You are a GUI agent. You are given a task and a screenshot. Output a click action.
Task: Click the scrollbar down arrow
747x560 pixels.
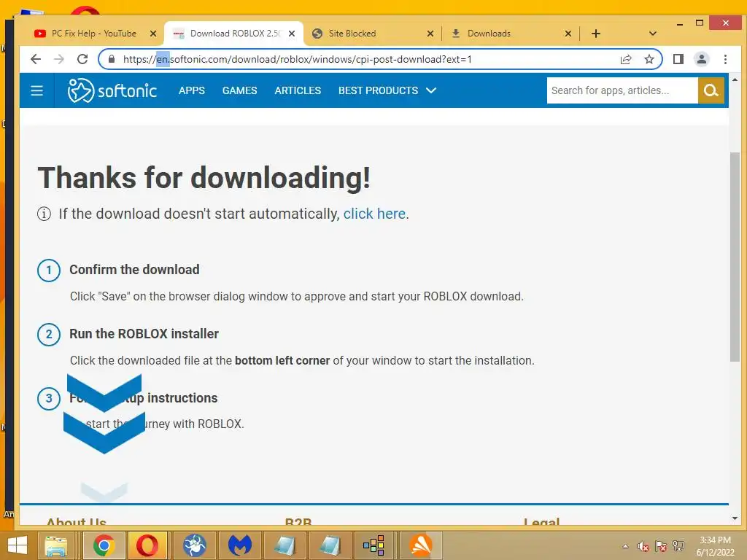pyautogui.click(x=735, y=518)
